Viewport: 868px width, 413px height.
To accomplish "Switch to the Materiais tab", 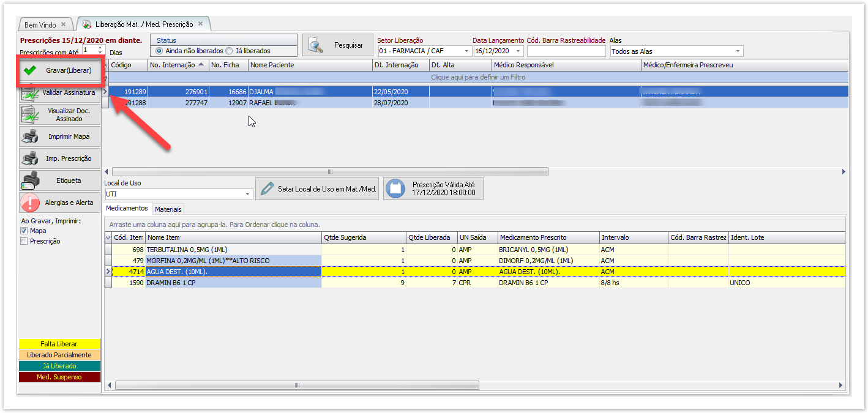I will 168,209.
